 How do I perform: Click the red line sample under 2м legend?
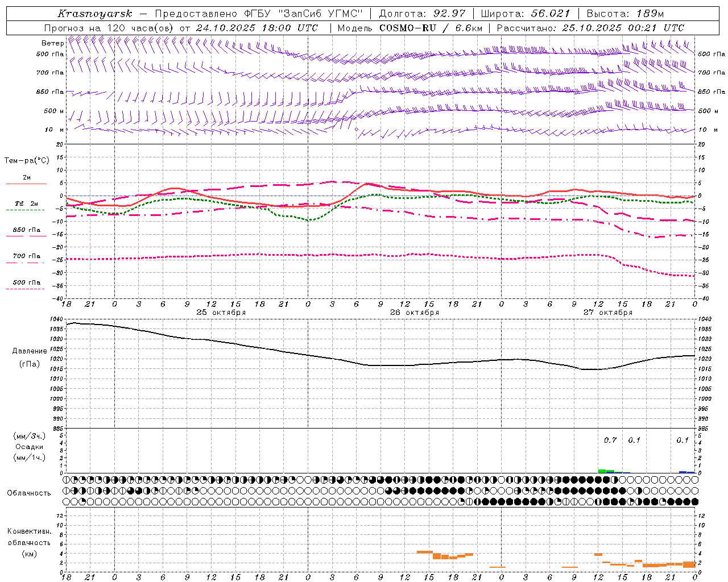click(26, 184)
